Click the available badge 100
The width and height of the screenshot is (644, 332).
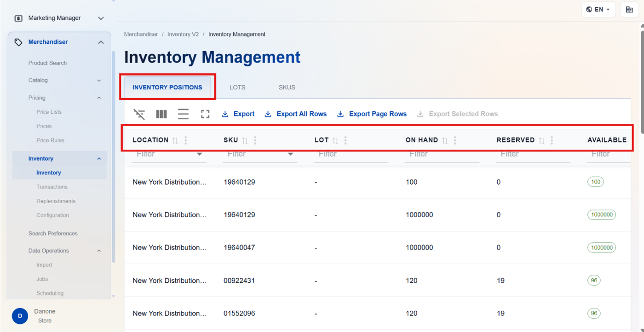[x=596, y=182]
